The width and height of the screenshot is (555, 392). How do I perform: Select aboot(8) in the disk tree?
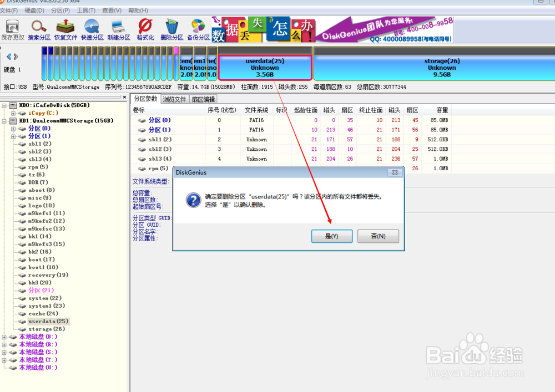click(42, 190)
